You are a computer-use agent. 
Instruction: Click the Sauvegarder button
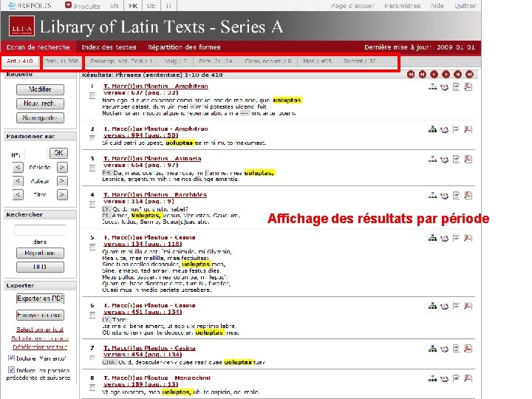(x=40, y=117)
